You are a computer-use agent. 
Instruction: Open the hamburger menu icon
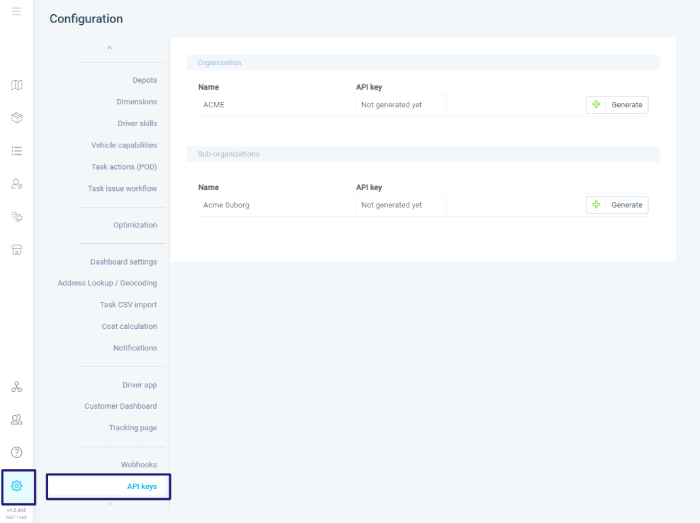(x=17, y=12)
